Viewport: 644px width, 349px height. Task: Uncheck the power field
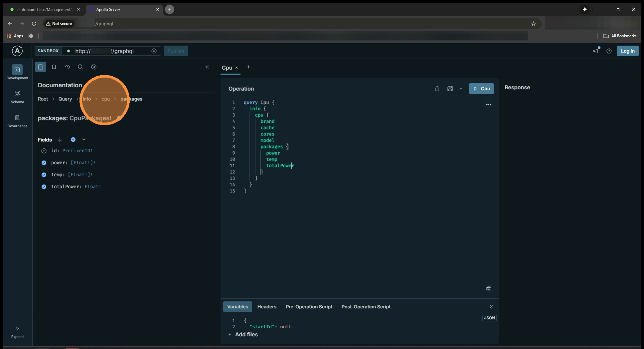point(44,163)
